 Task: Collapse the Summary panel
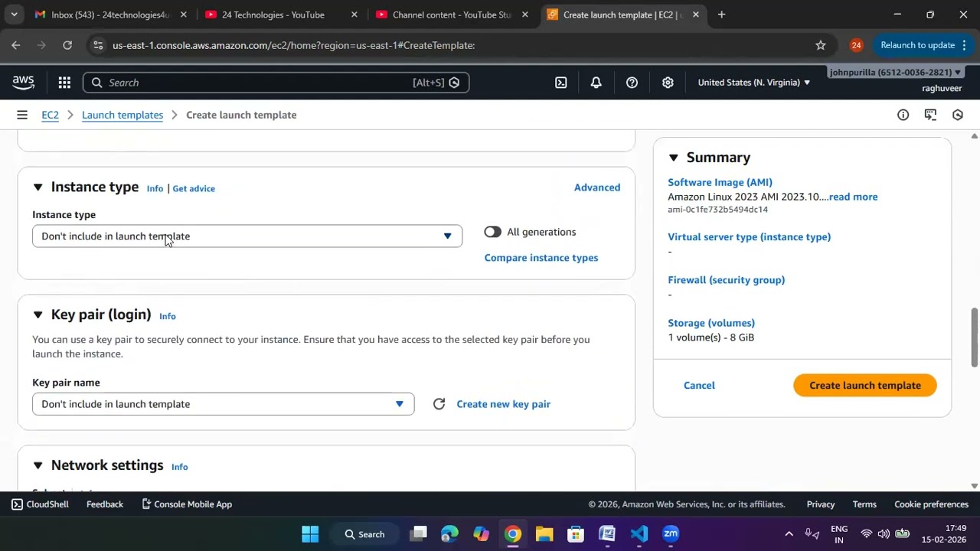point(673,158)
